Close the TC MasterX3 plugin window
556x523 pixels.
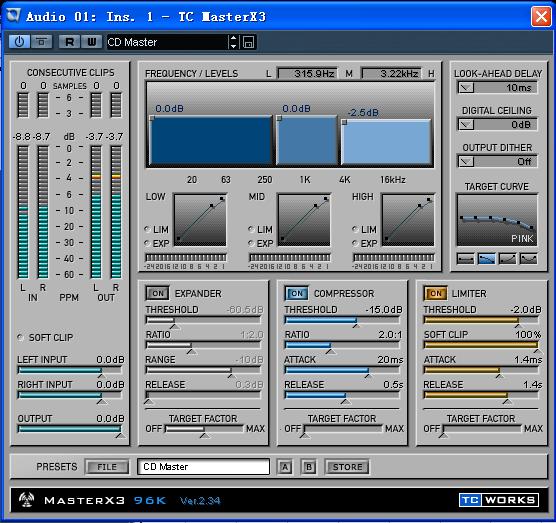pyautogui.click(x=541, y=16)
